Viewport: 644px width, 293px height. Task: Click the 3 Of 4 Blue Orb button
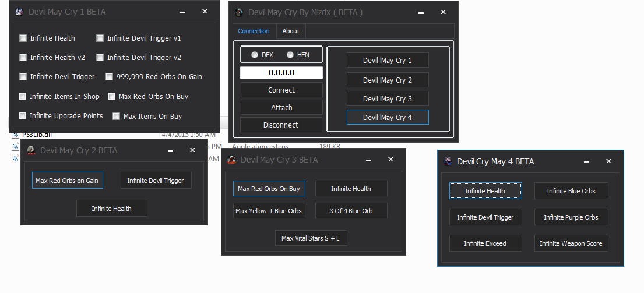point(351,211)
